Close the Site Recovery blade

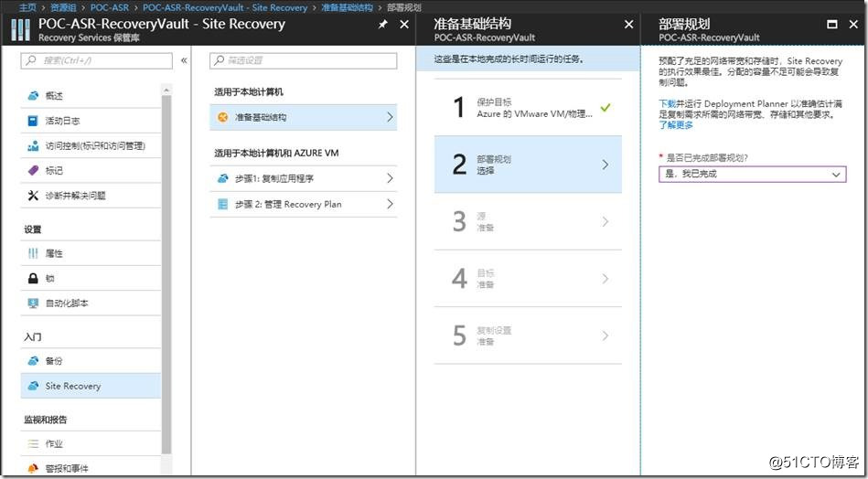coord(404,25)
